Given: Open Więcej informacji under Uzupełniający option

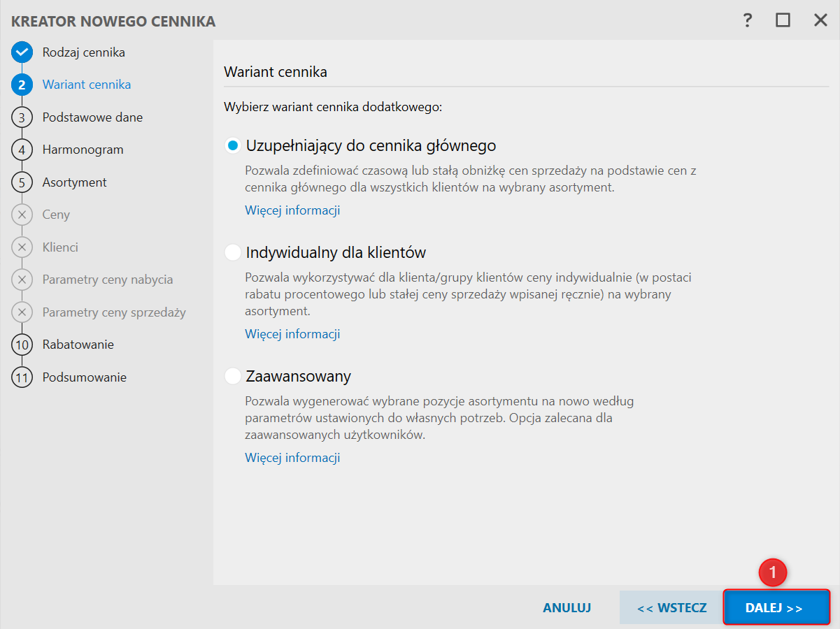Looking at the screenshot, I should [292, 210].
